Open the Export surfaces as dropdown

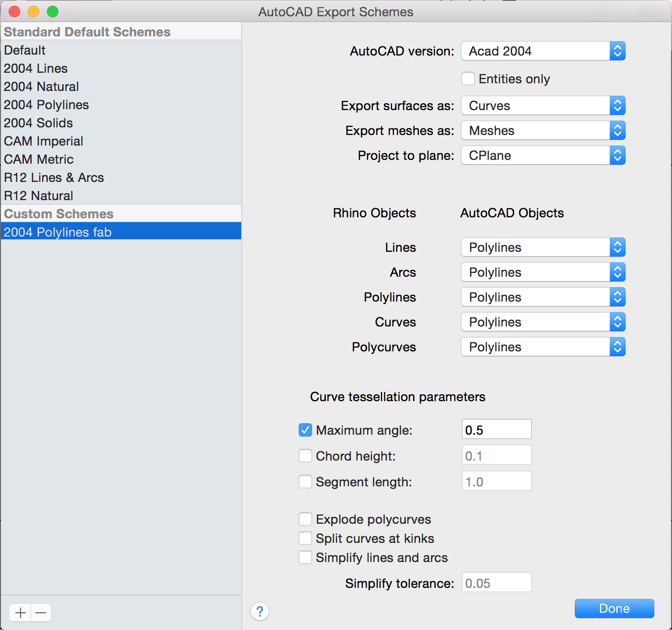point(543,105)
